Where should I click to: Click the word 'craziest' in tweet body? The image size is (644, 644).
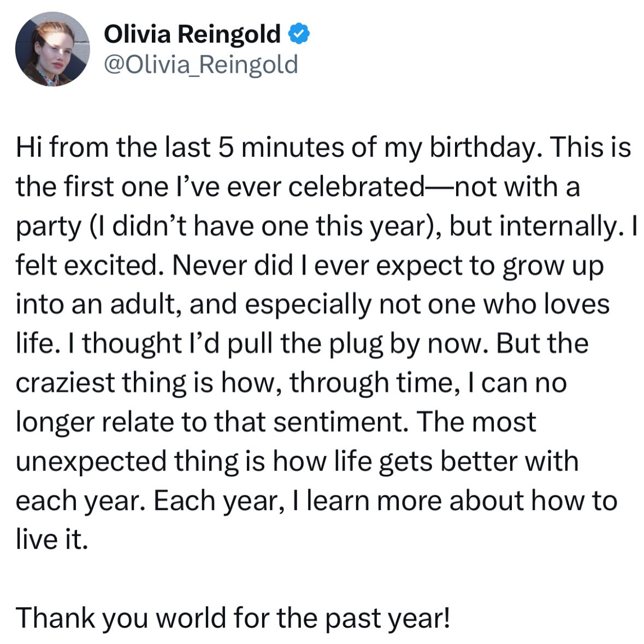[x=66, y=383]
